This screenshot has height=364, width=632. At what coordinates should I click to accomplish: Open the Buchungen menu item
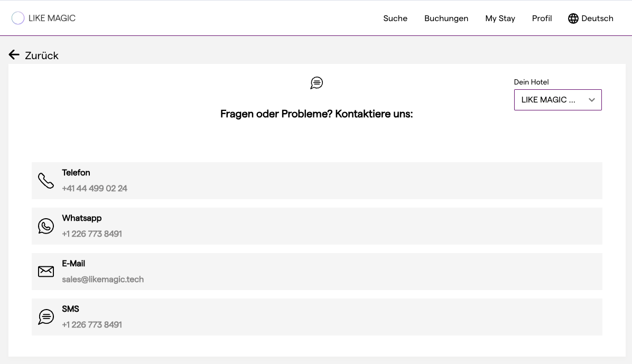point(446,18)
